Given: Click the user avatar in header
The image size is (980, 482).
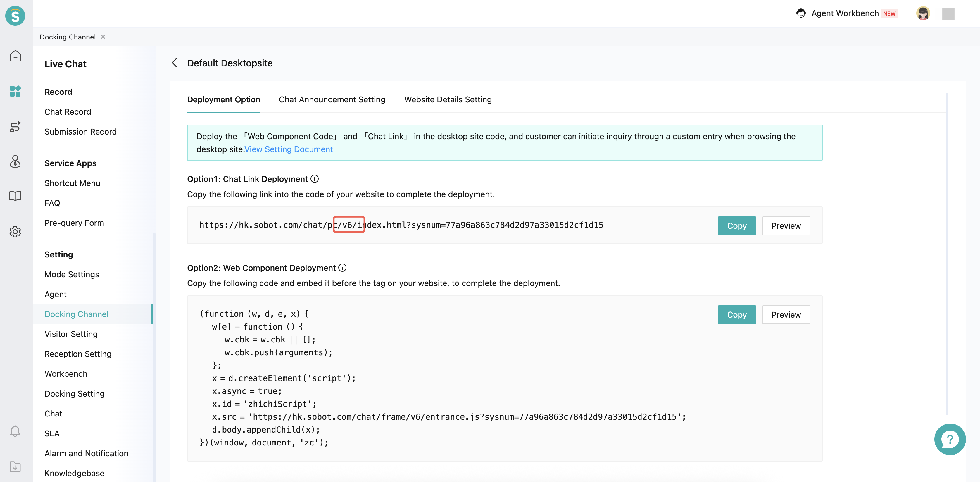Looking at the screenshot, I should pyautogui.click(x=923, y=14).
